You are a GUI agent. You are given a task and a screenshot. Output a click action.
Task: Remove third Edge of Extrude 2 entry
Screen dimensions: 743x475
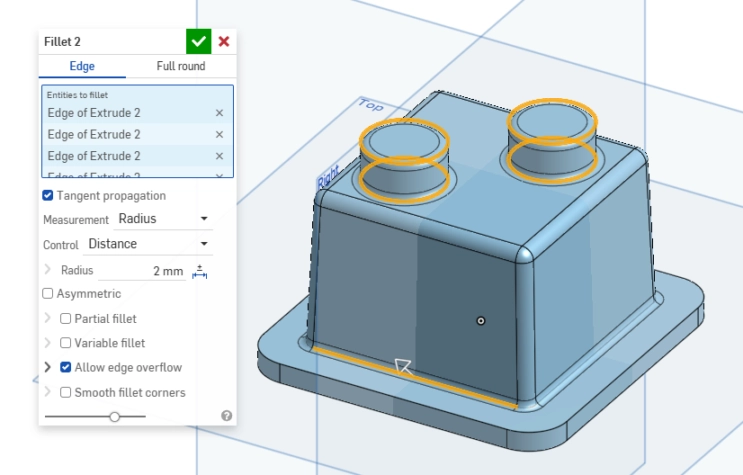tap(219, 156)
